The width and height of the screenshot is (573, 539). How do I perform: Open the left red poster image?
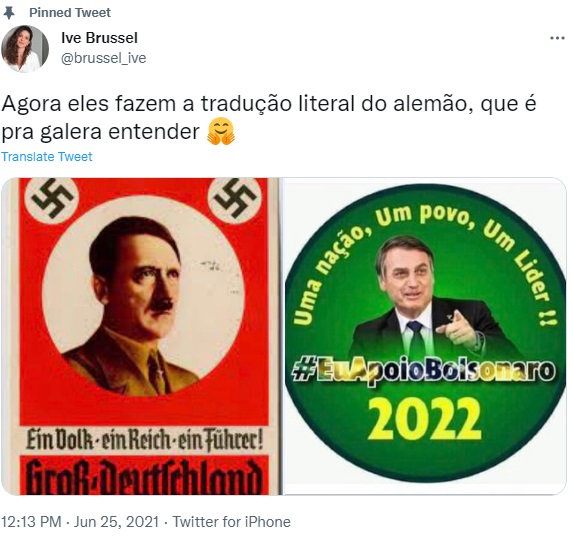click(142, 336)
